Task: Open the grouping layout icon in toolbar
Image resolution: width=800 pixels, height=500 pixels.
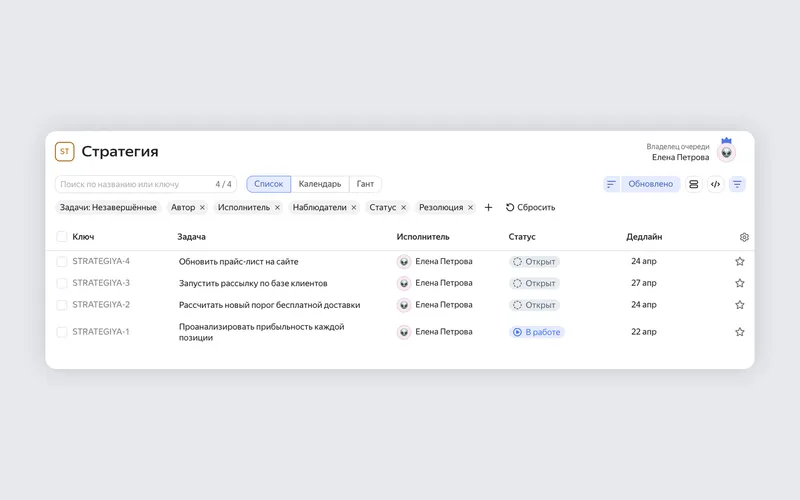Action: tap(693, 184)
